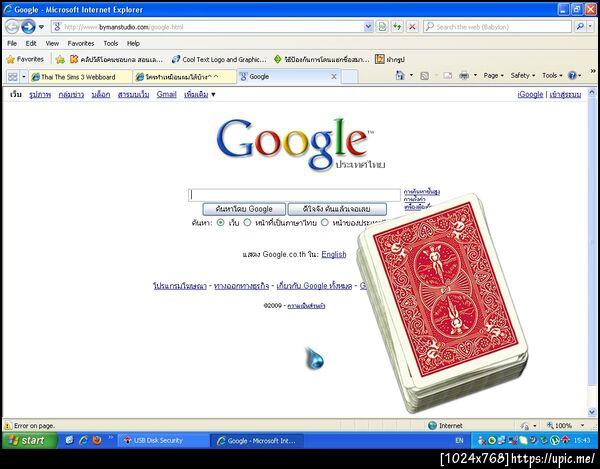
Task: Open the recent pages dropdown beside Forward
Action: 41,27
